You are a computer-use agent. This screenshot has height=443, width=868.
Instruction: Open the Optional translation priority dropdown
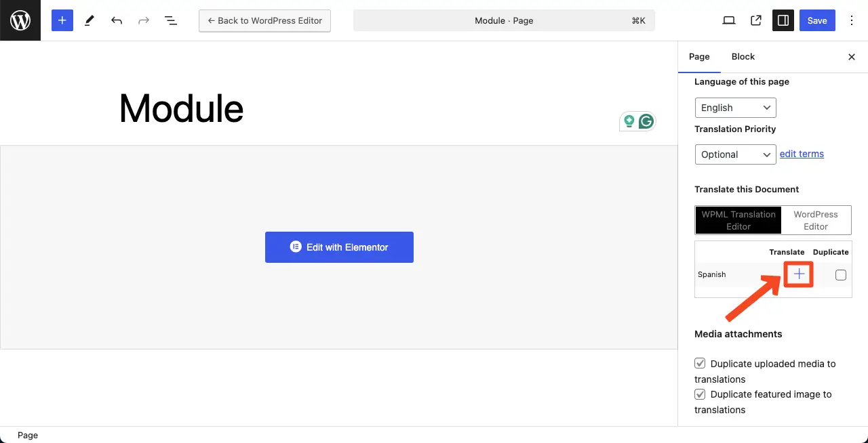736,154
